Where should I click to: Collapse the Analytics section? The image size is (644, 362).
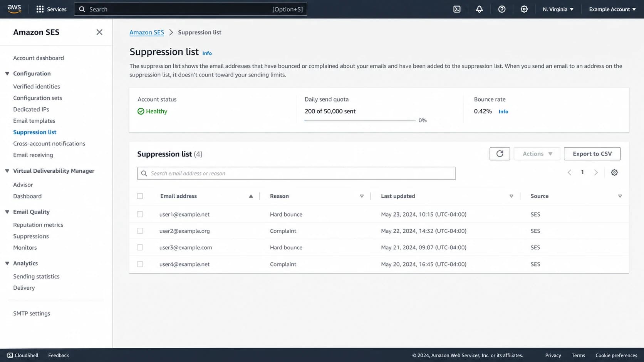point(7,264)
